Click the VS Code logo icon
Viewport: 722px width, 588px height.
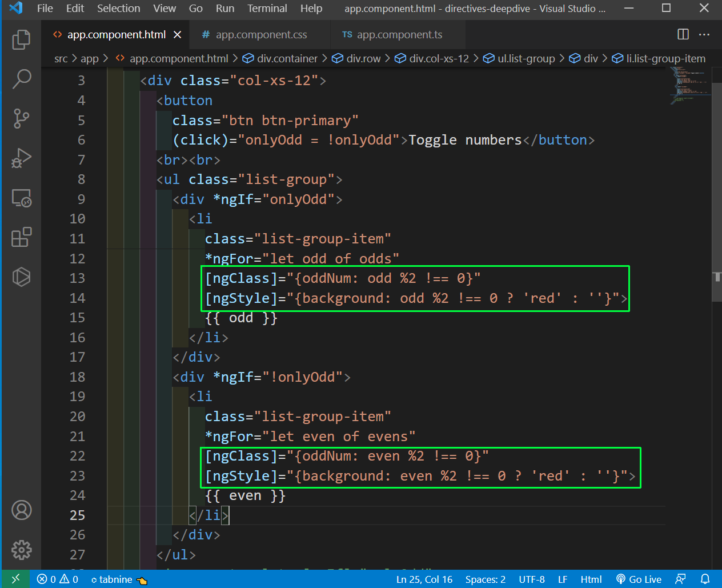[16, 8]
